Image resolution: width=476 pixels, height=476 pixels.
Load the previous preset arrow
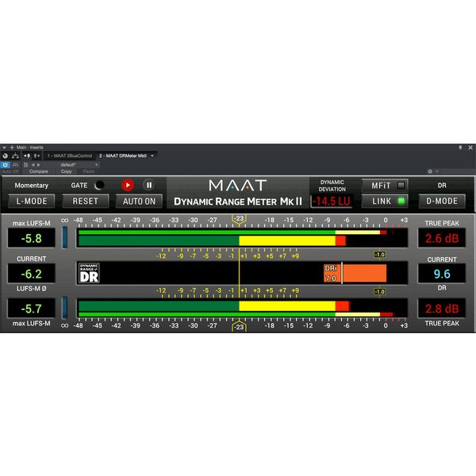[x=33, y=165]
